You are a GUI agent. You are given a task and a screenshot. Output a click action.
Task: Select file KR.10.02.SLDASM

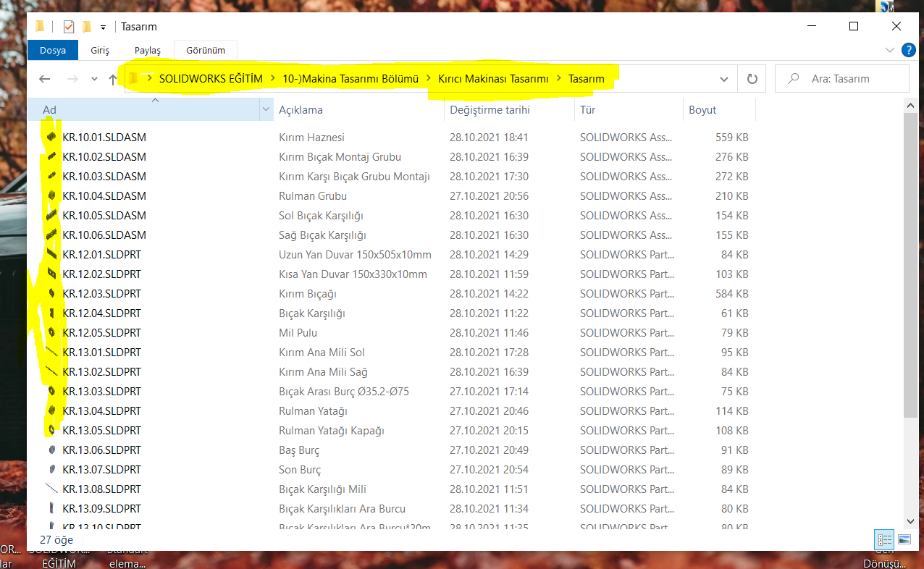pyautogui.click(x=104, y=156)
